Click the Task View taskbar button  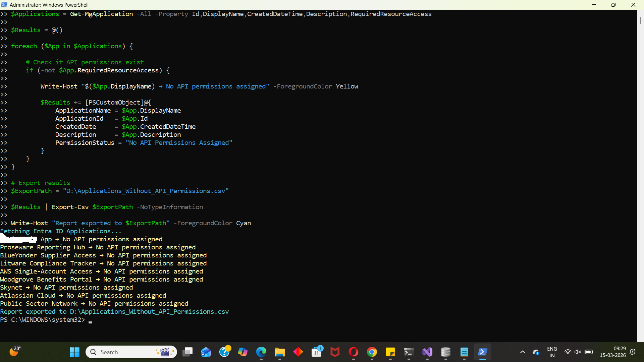(187, 352)
